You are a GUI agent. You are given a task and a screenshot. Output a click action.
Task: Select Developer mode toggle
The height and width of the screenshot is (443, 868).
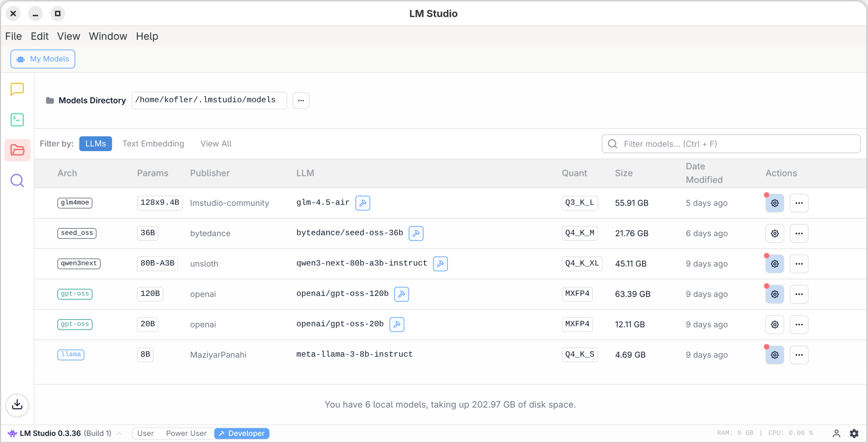click(x=242, y=433)
